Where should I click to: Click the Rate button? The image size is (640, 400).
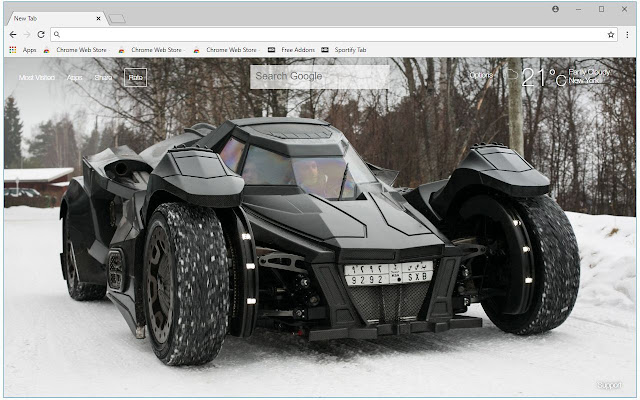coord(136,77)
